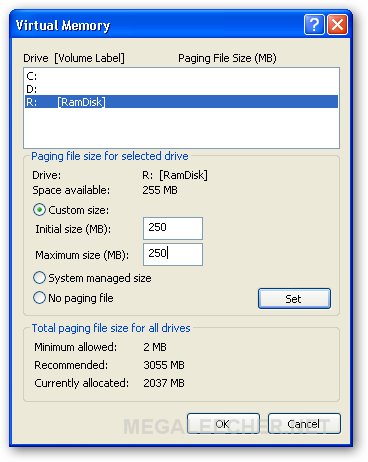
Task: Click inside the Initial size field
Action: pyautogui.click(x=173, y=228)
